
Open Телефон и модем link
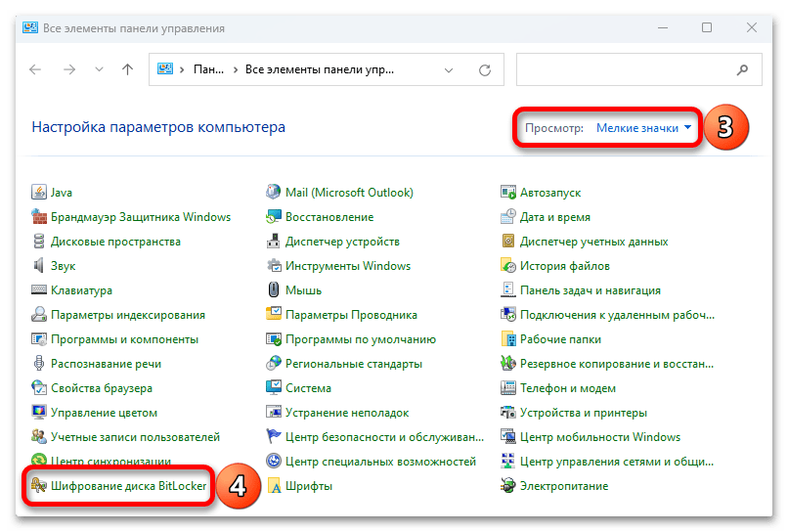click(x=568, y=388)
